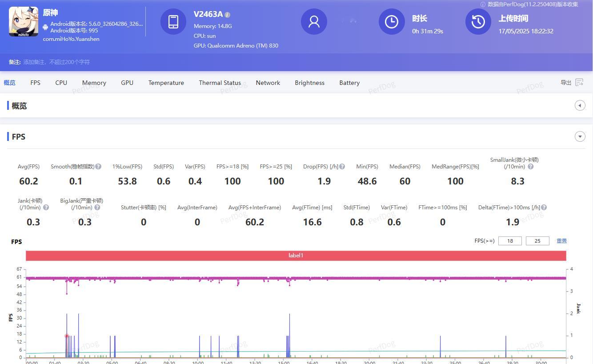Focus the FPS threshold field showing 18
The width and height of the screenshot is (593, 364).
pyautogui.click(x=510, y=241)
